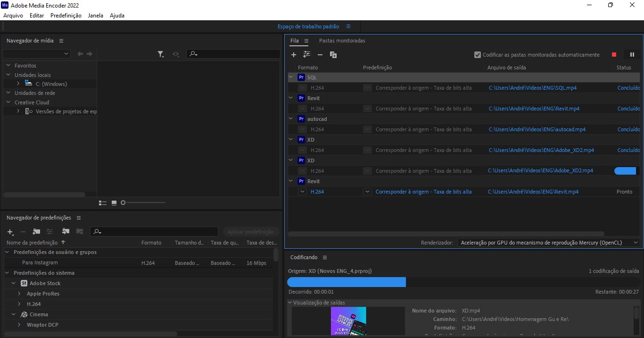Create a new preset group

[x=36, y=232]
